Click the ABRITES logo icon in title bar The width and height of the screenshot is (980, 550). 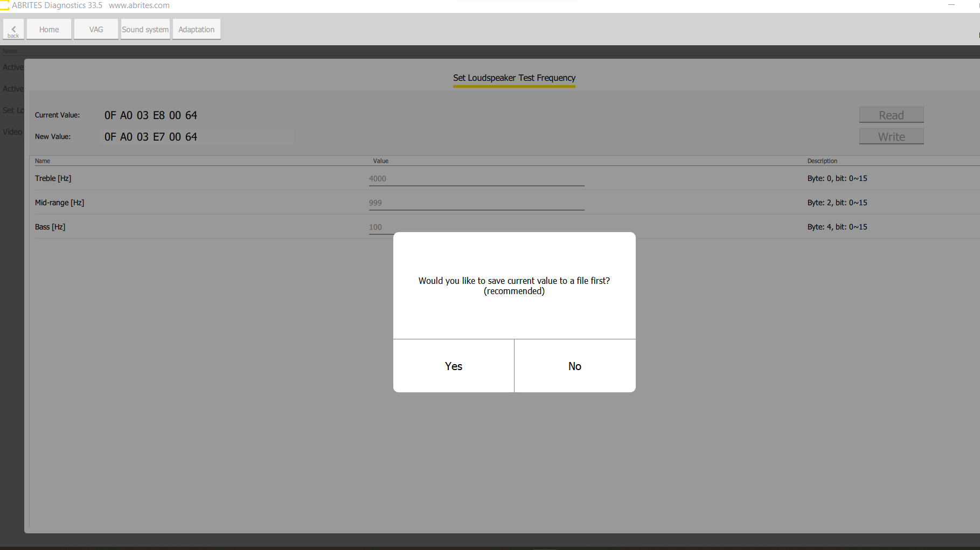point(4,5)
